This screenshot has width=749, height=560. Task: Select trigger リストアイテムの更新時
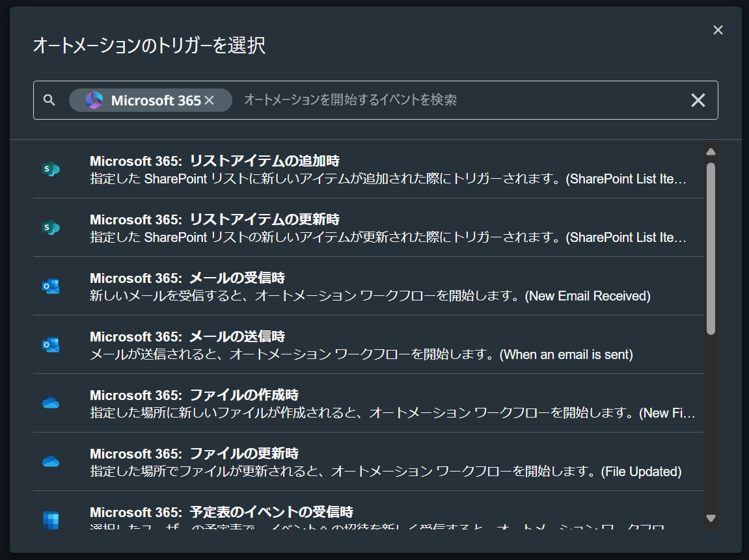click(368, 228)
